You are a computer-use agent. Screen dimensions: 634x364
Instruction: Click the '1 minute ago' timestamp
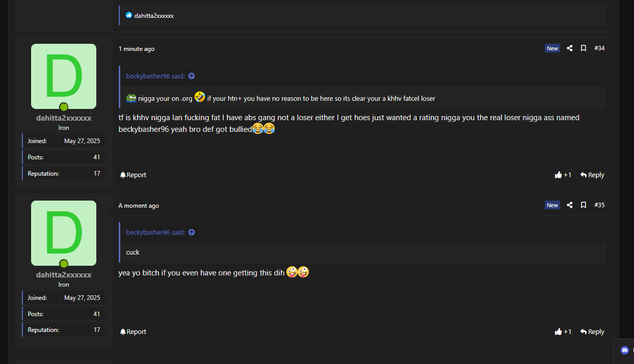coord(137,49)
